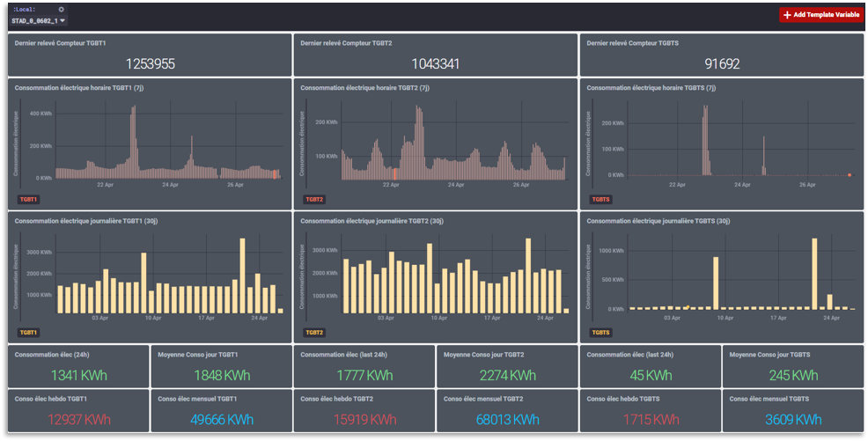Toggle the yellow TGBTS daily legend tag
This screenshot has height=441, width=868.
(x=600, y=333)
